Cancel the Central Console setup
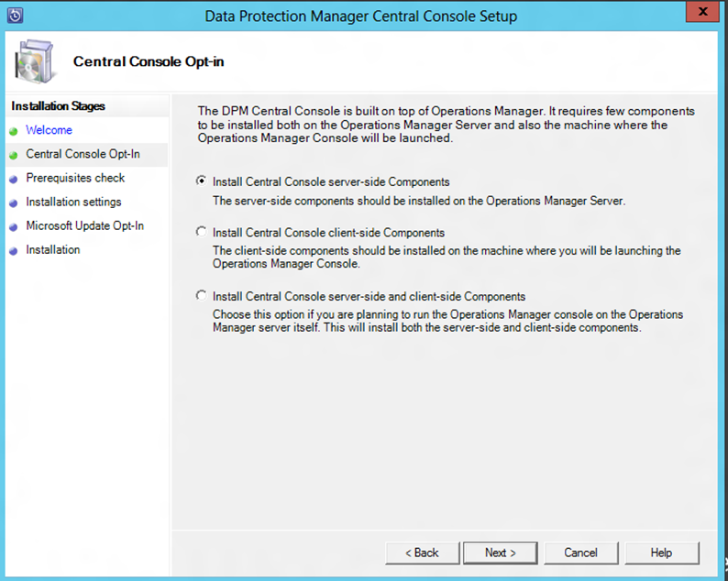 [580, 553]
